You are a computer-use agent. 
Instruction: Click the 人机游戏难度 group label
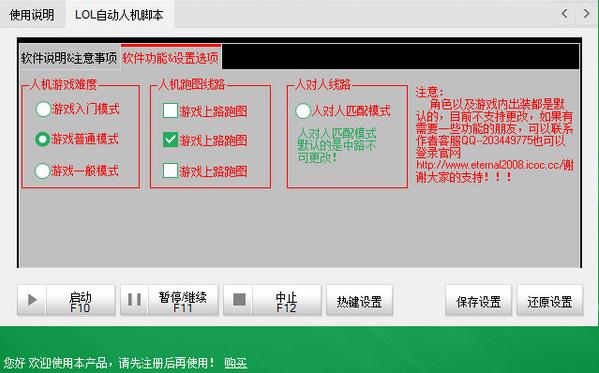(x=63, y=84)
